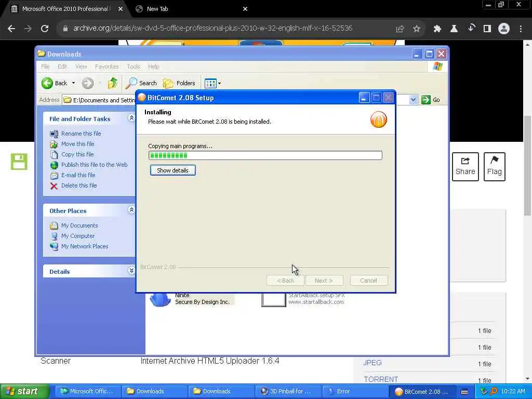Click the browser back arrow
The width and height of the screenshot is (532, 399).
(11, 29)
